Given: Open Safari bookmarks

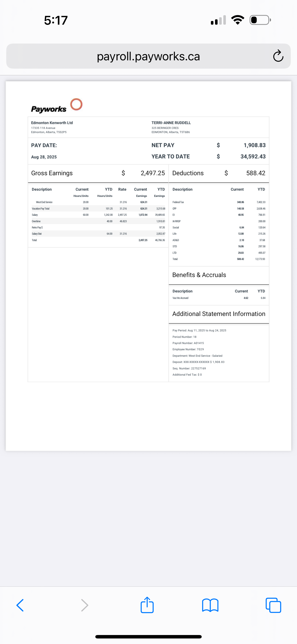Looking at the screenshot, I should point(210,605).
